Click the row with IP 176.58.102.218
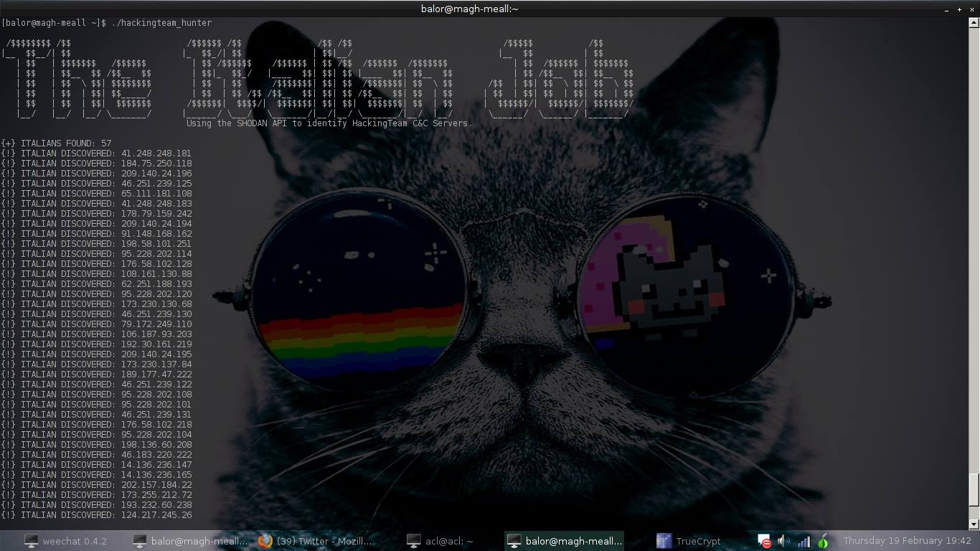Screen dimensions: 980x551 [x=96, y=425]
